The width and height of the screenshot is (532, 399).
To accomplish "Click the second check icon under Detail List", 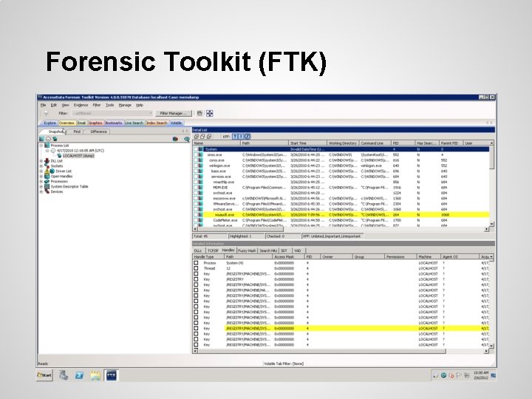I will [202, 137].
